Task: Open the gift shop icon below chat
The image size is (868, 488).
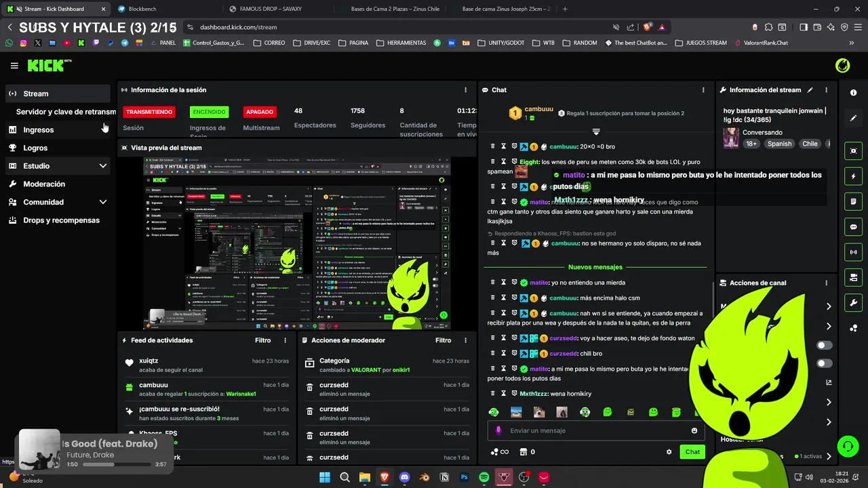Action: pyautogui.click(x=524, y=452)
